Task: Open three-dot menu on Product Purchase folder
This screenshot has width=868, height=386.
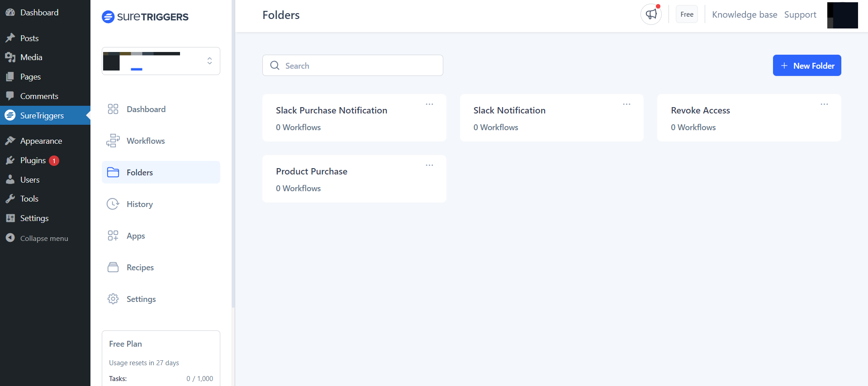Action: pos(429,165)
